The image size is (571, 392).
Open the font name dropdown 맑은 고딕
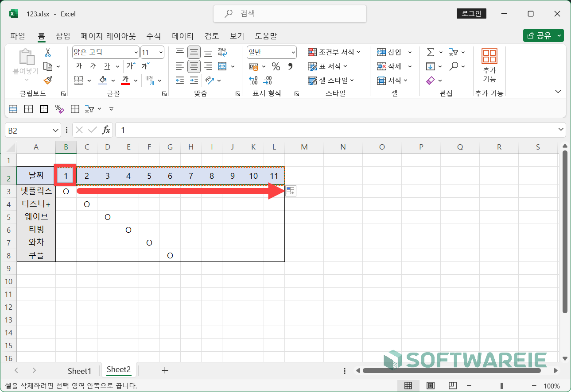136,52
